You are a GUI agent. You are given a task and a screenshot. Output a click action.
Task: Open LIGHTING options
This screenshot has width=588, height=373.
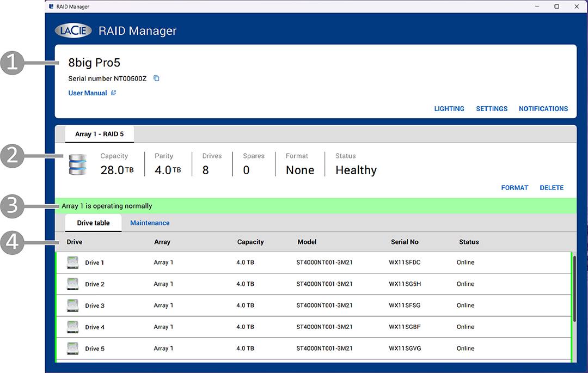(449, 109)
